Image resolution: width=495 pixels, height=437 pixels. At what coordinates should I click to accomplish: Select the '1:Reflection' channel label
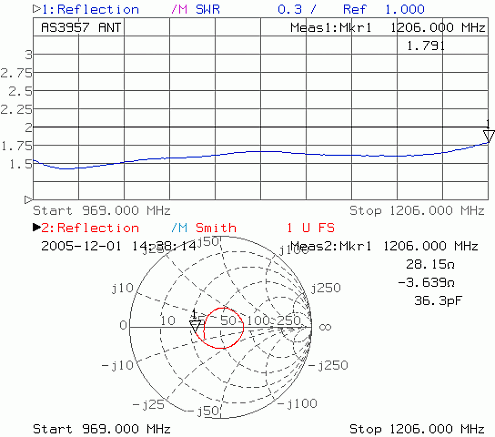coord(90,9)
